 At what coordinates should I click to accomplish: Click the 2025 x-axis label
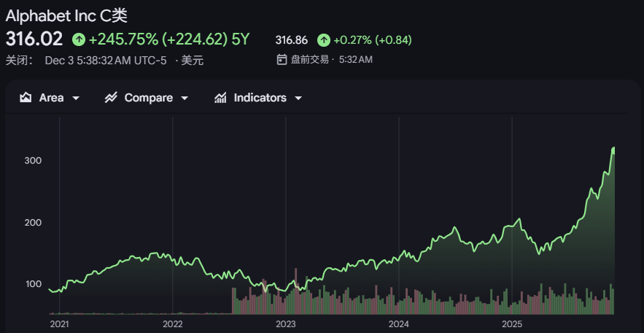pyautogui.click(x=512, y=324)
